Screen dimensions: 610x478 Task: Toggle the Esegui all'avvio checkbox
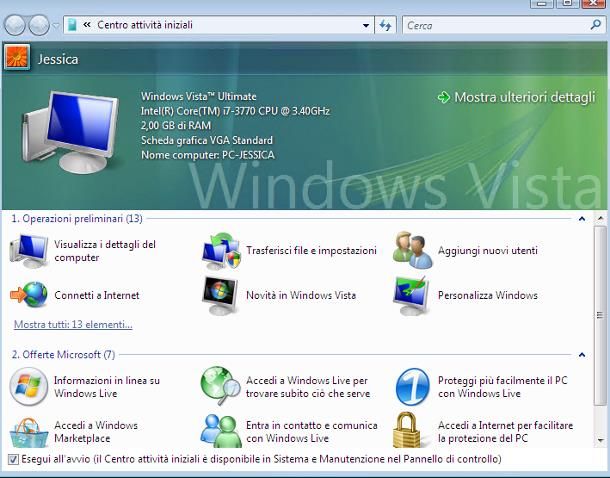pyautogui.click(x=13, y=460)
